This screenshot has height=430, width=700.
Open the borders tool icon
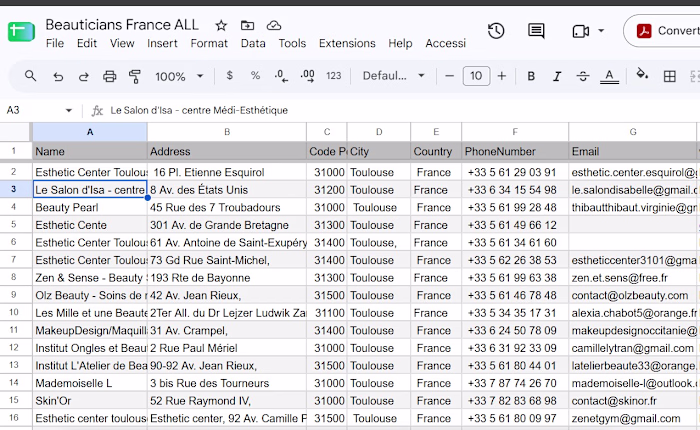tap(669, 76)
